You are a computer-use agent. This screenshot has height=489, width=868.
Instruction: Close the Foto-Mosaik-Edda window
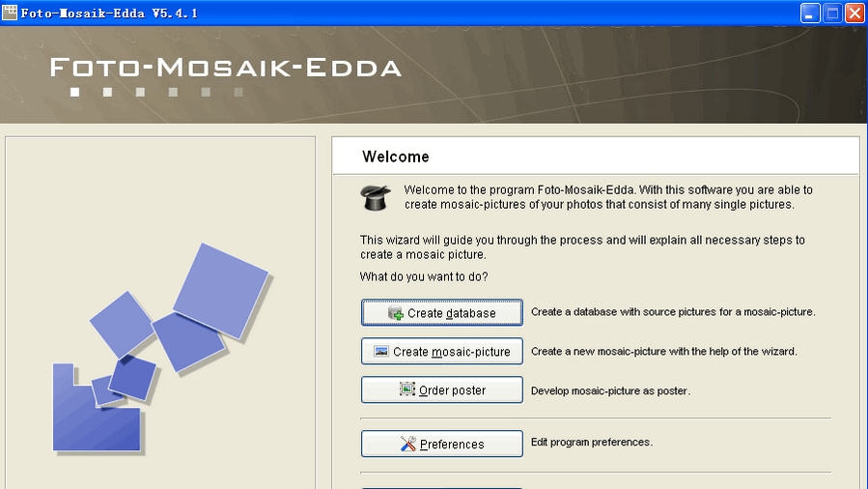click(x=854, y=13)
